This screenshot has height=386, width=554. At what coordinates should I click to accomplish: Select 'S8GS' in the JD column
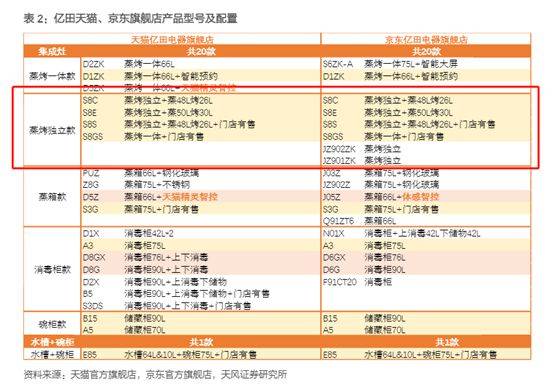pyautogui.click(x=333, y=137)
